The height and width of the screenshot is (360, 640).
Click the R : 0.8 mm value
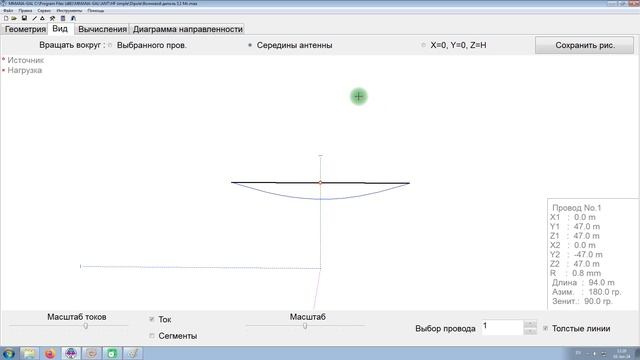coord(576,273)
